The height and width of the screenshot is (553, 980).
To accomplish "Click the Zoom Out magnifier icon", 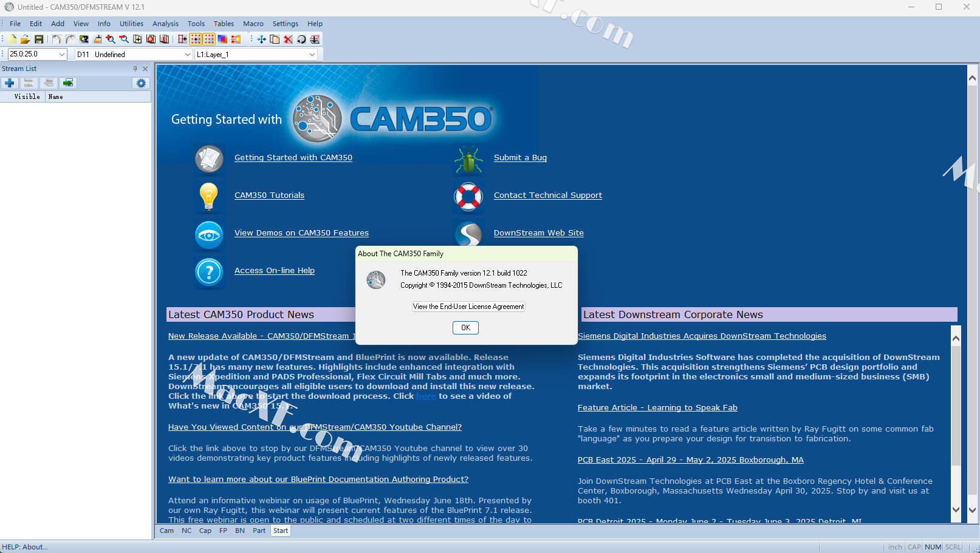I will (x=124, y=39).
